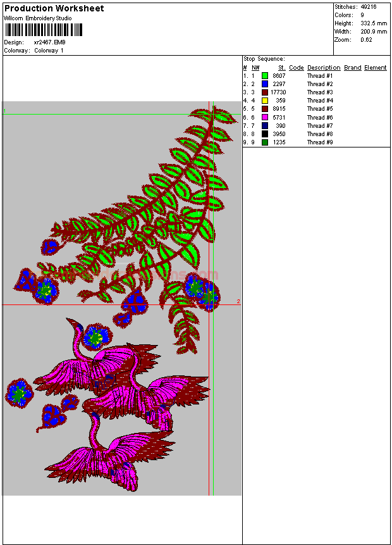
Task: Click the black Thread #8 color swatch
Action: pyautogui.click(x=265, y=134)
